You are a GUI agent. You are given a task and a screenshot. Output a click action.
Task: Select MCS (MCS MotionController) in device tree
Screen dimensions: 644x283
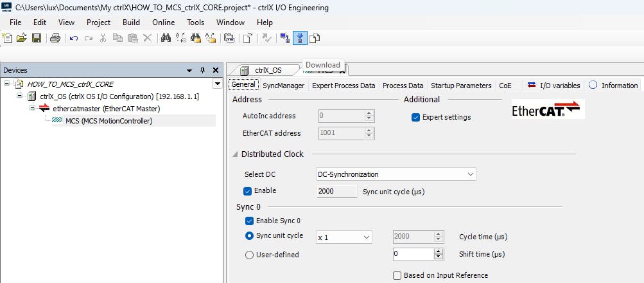pos(109,121)
